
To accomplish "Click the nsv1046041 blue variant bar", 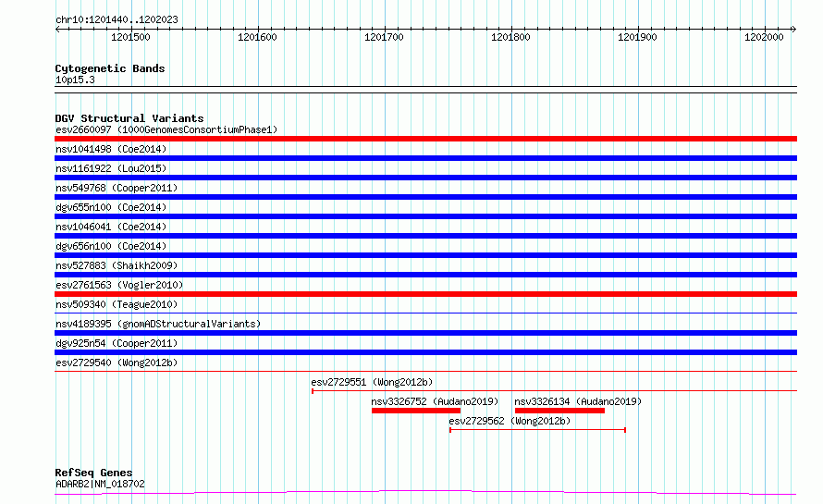I will click(425, 236).
